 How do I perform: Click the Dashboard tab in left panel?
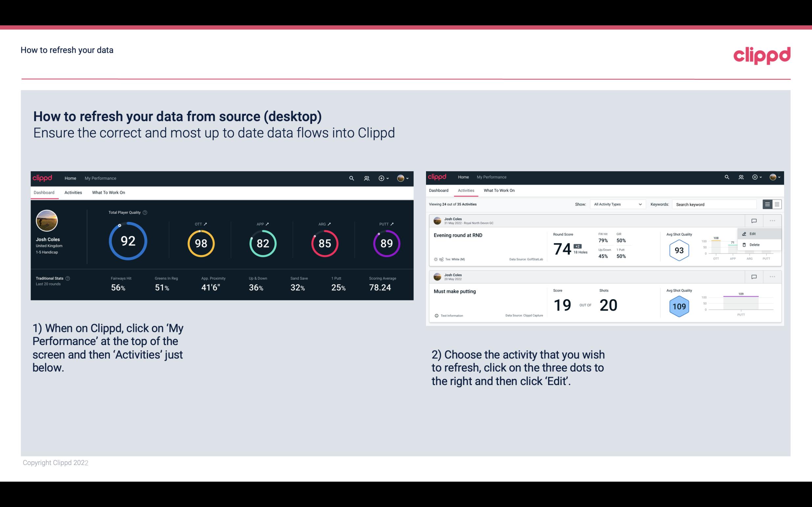pyautogui.click(x=44, y=193)
